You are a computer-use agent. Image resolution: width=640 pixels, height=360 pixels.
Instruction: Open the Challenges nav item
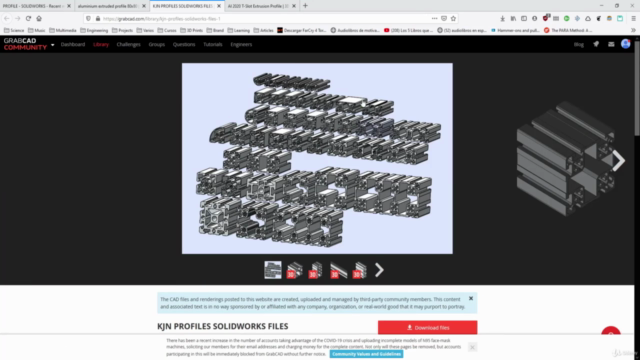coord(129,44)
